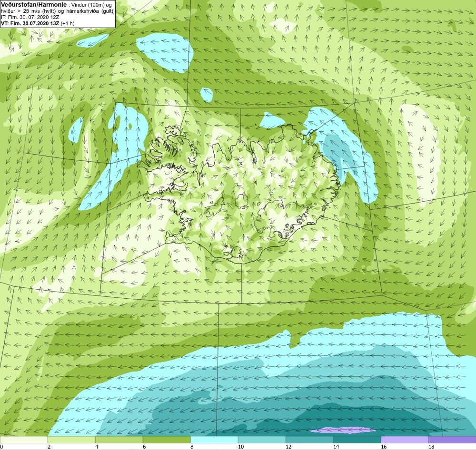Click the legend label '12'
Screen dimensions: 476x450
point(289,447)
